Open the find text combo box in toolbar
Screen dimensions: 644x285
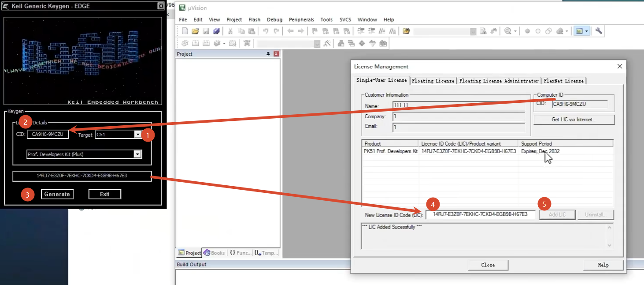444,31
